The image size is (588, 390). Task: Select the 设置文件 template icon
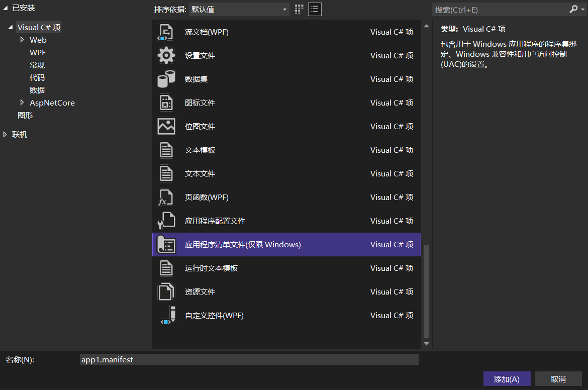166,55
